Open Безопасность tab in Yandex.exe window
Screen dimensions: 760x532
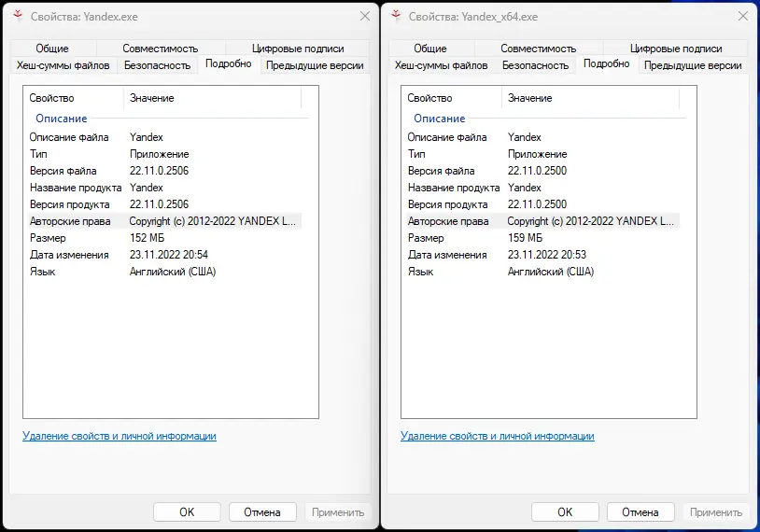click(x=157, y=65)
